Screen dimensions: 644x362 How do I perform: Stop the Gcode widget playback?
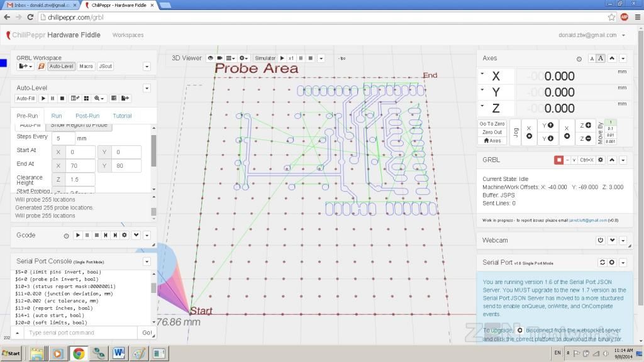[96, 235]
